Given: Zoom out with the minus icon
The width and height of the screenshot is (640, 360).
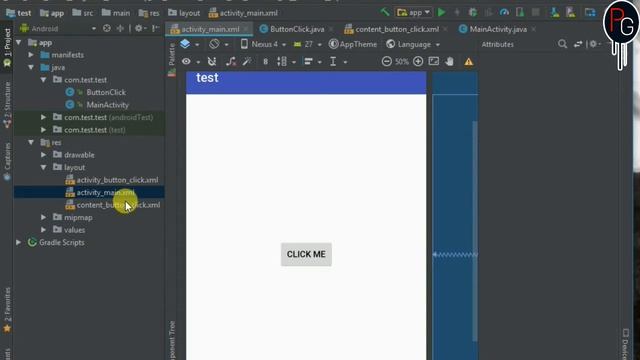Looking at the screenshot, I should click(x=387, y=62).
